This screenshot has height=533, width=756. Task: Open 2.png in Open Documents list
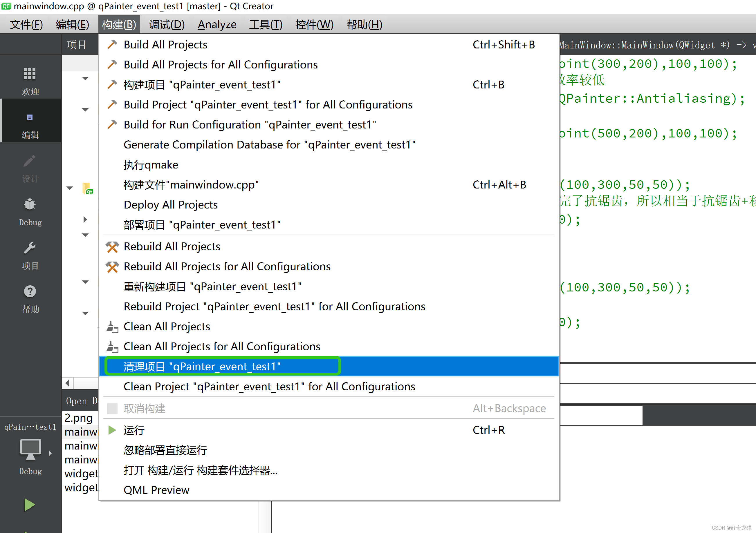[x=78, y=418]
